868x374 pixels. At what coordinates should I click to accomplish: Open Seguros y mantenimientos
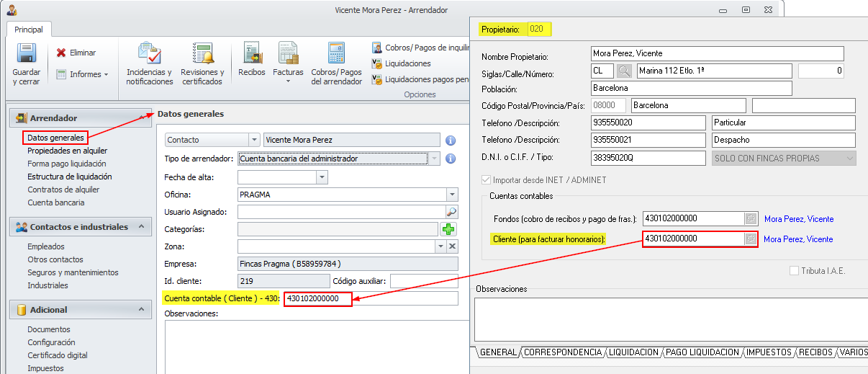73,272
